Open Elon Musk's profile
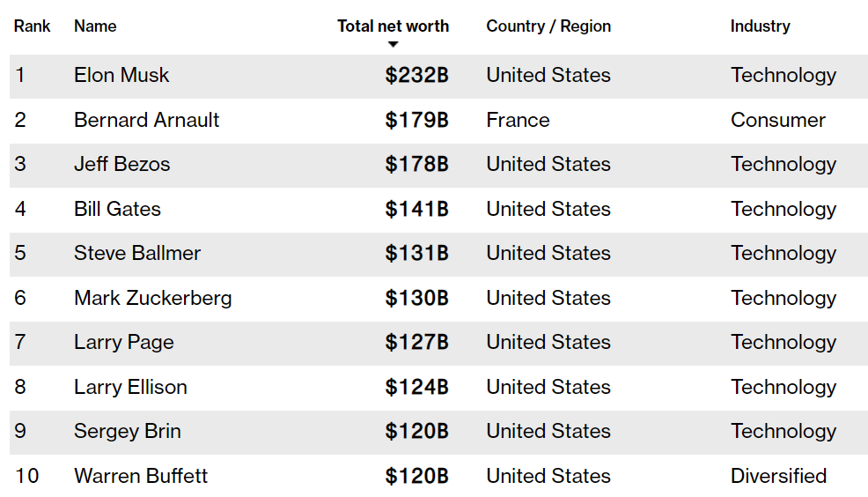The width and height of the screenshot is (868, 497). 121,76
